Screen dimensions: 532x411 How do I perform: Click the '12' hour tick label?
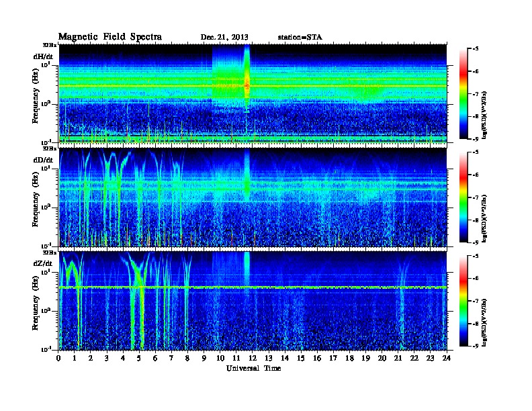pyautogui.click(x=253, y=358)
